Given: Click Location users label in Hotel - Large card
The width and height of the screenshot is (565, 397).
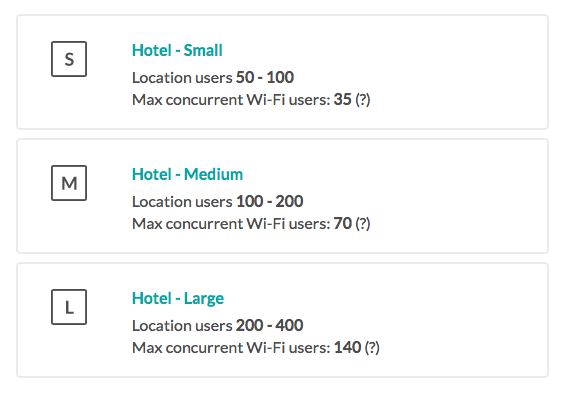Looking at the screenshot, I should coord(182,326).
